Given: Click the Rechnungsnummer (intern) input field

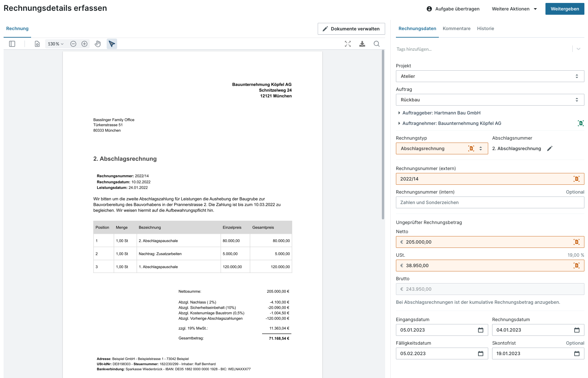Looking at the screenshot, I should pos(490,202).
